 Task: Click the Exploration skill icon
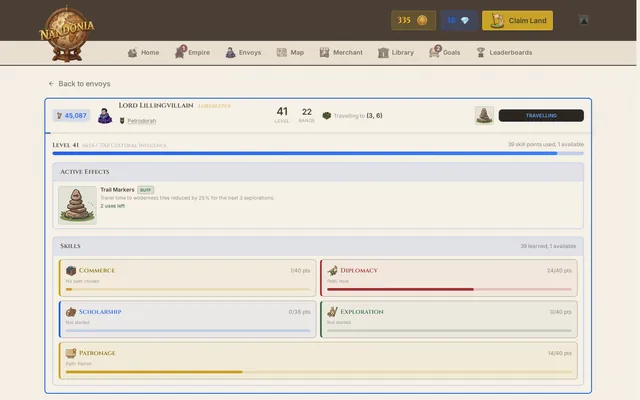click(332, 312)
